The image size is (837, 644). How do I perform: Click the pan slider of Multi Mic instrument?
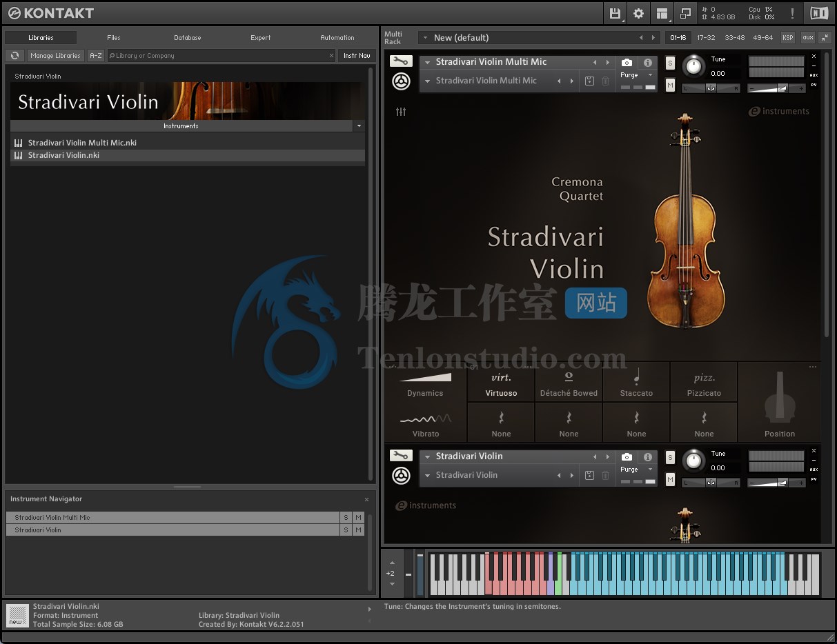tap(711, 88)
